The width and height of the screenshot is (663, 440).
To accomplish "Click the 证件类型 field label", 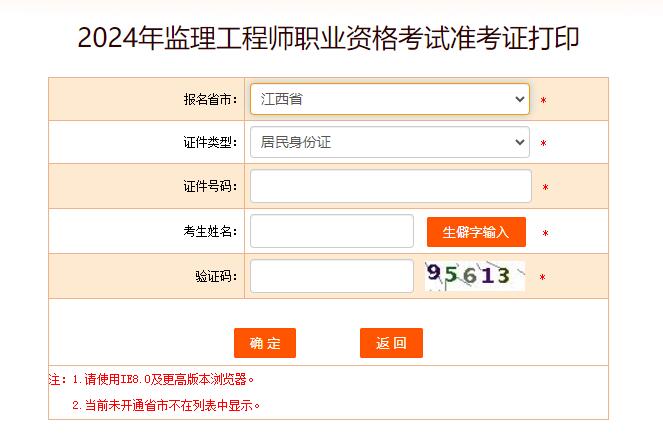I will click(x=211, y=143).
